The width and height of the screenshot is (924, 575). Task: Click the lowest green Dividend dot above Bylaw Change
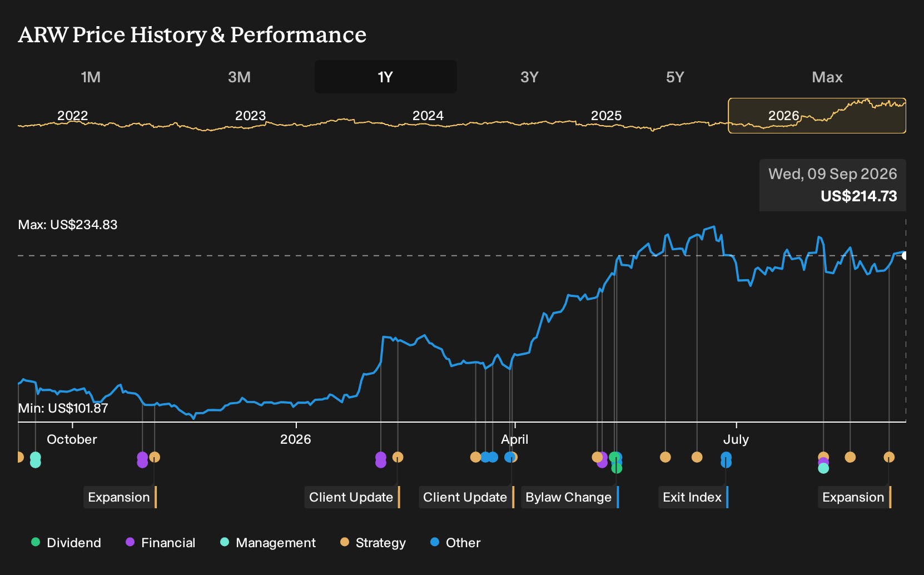[617, 468]
